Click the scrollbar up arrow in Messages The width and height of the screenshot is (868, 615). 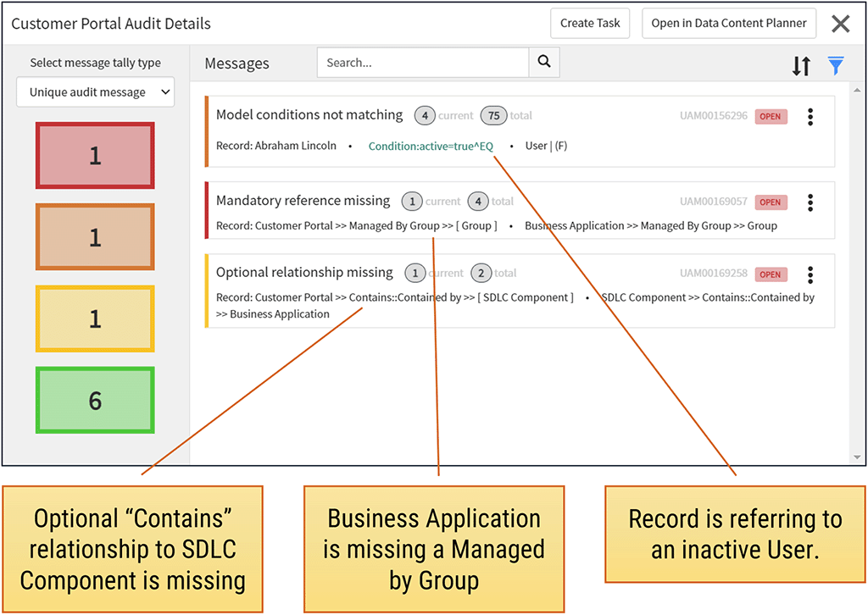[857, 90]
